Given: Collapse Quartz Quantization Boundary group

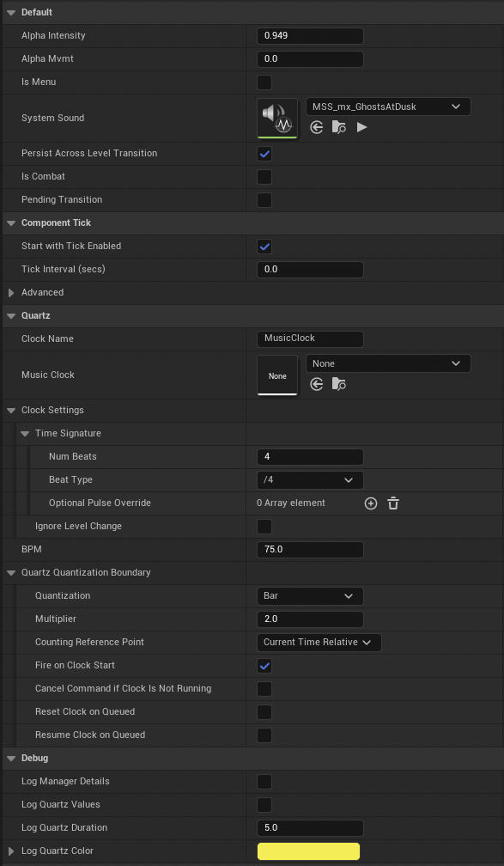Looking at the screenshot, I should pos(11,573).
